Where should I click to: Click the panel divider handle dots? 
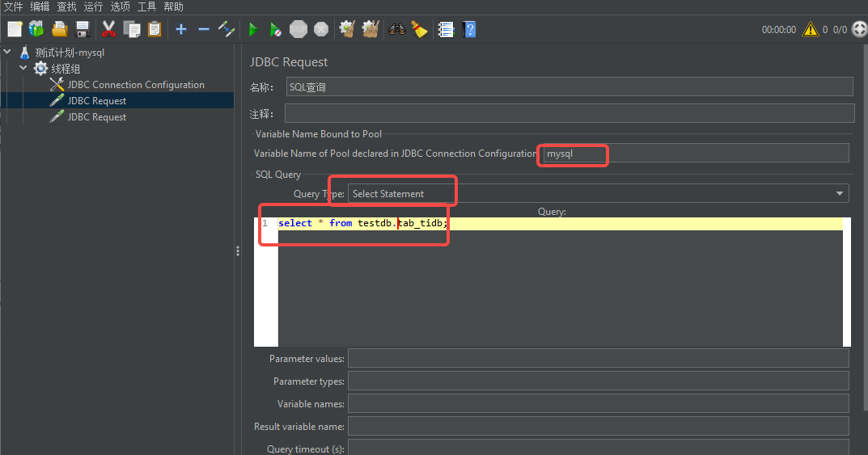click(x=238, y=251)
